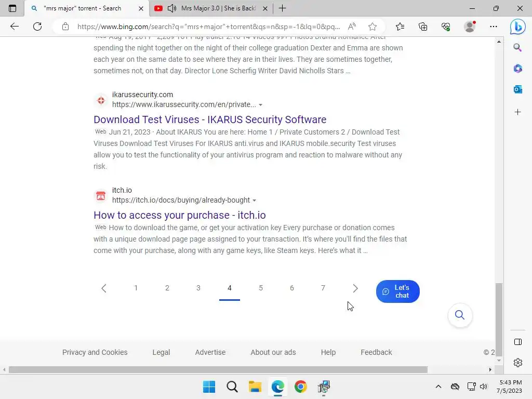The image size is (532, 399).
Task: Expand ikarussecurity URL dropdown arrow
Action: pos(261,105)
